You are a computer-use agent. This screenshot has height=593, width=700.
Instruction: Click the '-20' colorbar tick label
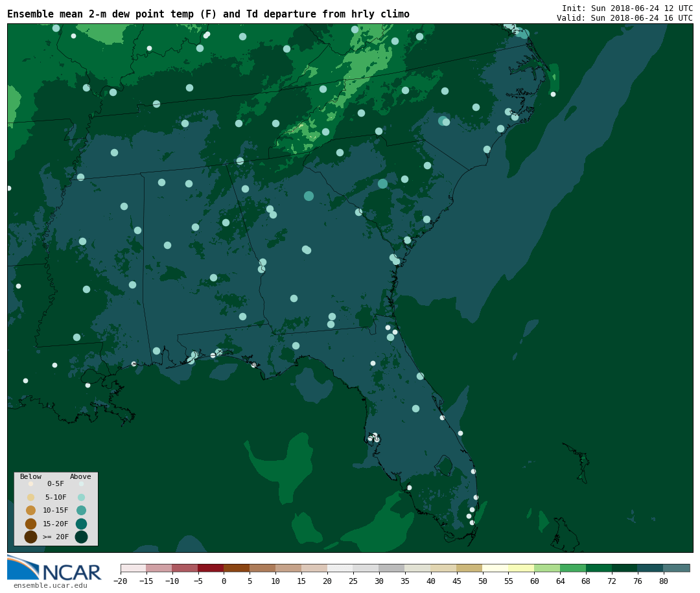pyautogui.click(x=120, y=581)
